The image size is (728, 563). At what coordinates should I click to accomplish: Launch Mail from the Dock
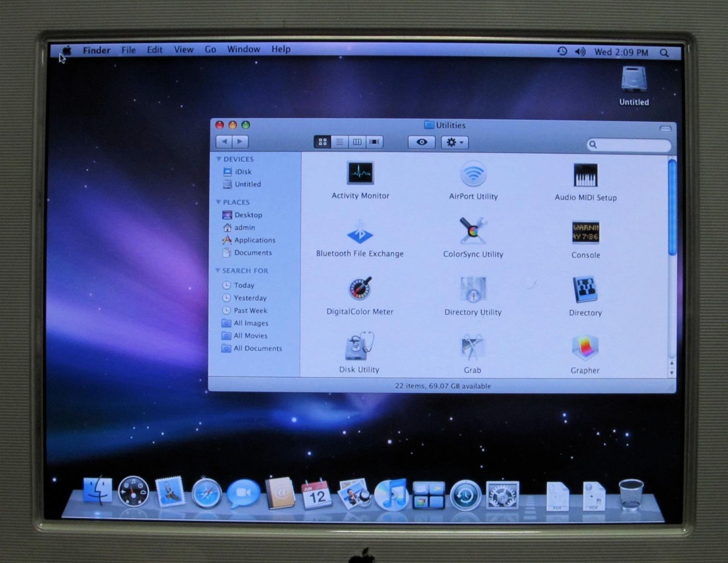coord(170,492)
